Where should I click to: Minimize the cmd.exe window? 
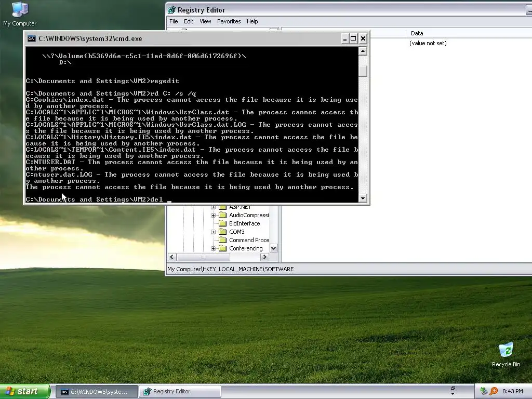(345, 38)
